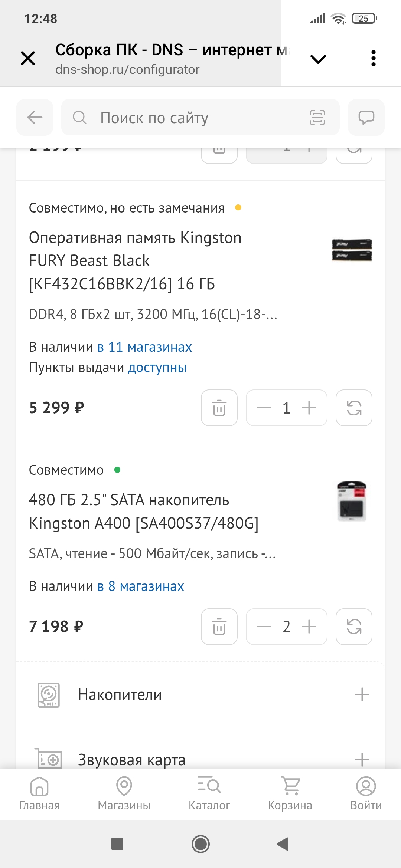Viewport: 401px width, 868px height.
Task: Open browser three-dot menu
Action: pyautogui.click(x=373, y=59)
